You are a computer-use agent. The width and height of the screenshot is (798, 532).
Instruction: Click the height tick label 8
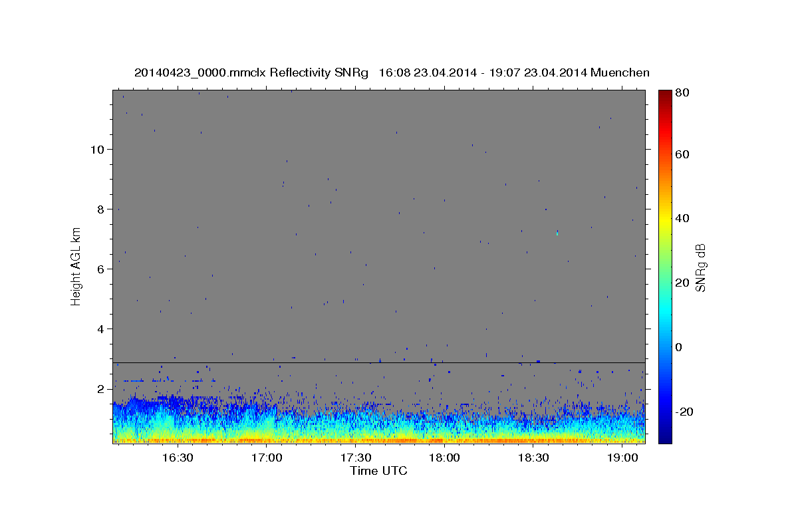[101, 209]
